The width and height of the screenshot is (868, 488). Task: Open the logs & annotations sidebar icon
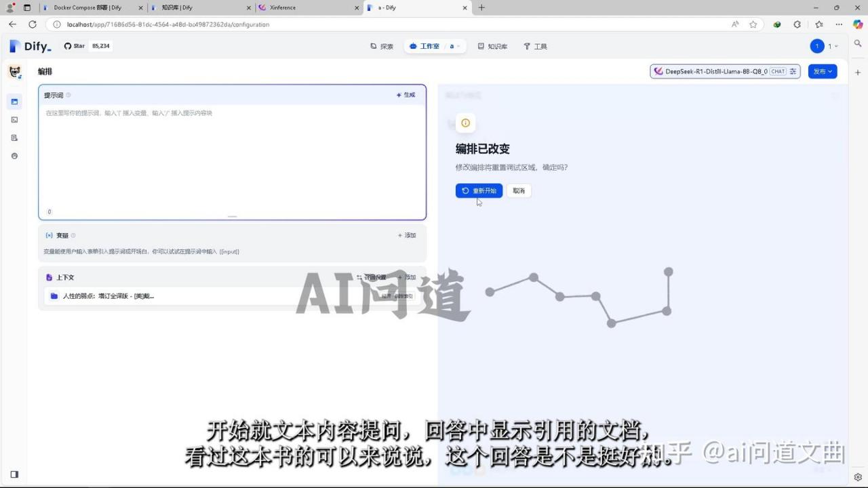click(x=14, y=138)
